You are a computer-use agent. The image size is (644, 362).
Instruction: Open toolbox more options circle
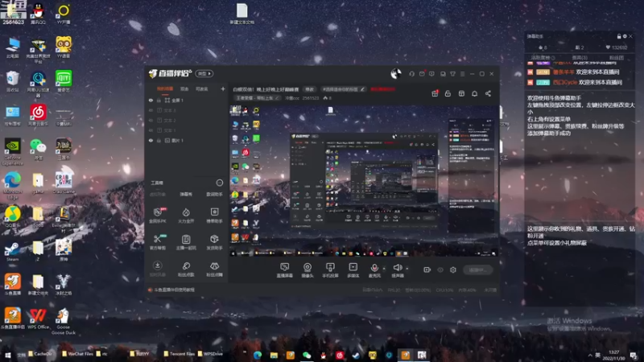[220, 183]
